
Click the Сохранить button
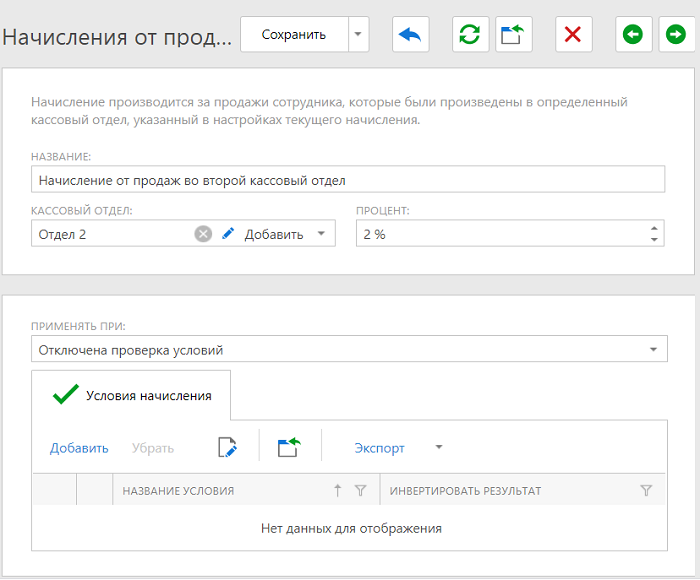[294, 34]
